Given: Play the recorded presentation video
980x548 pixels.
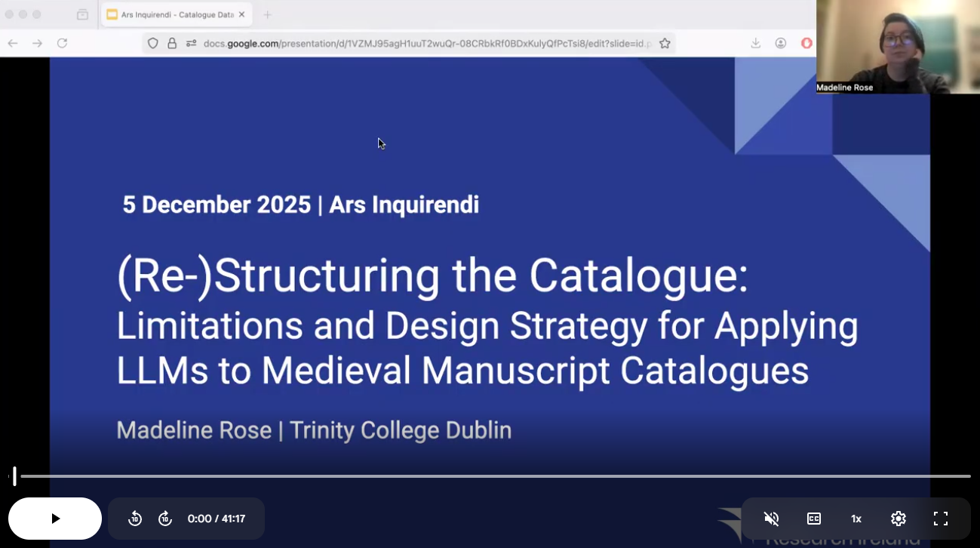Looking at the screenshot, I should 55,519.
